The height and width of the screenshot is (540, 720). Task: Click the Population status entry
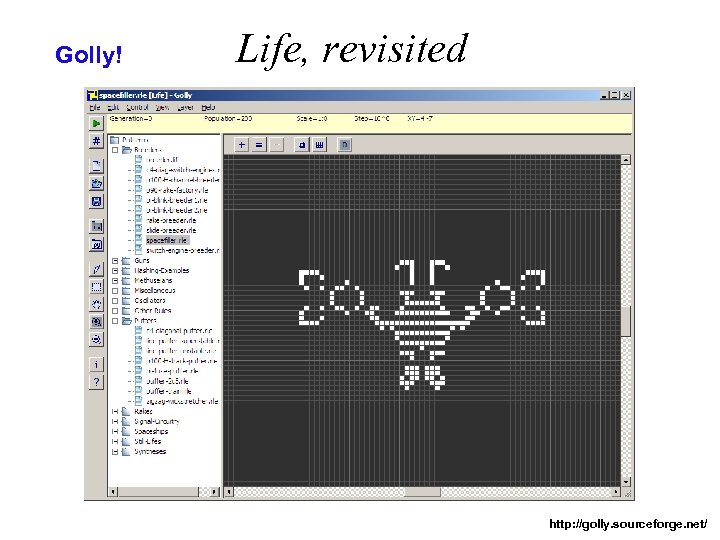[228, 118]
